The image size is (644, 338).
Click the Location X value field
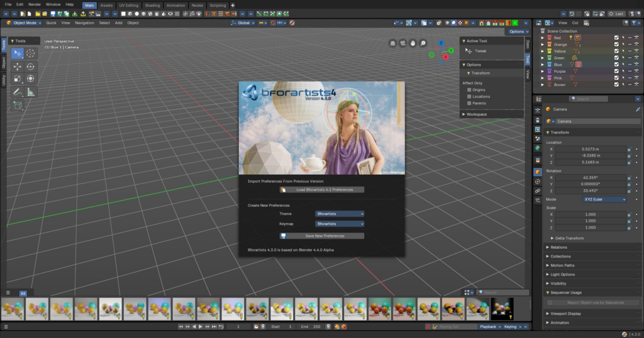point(590,150)
